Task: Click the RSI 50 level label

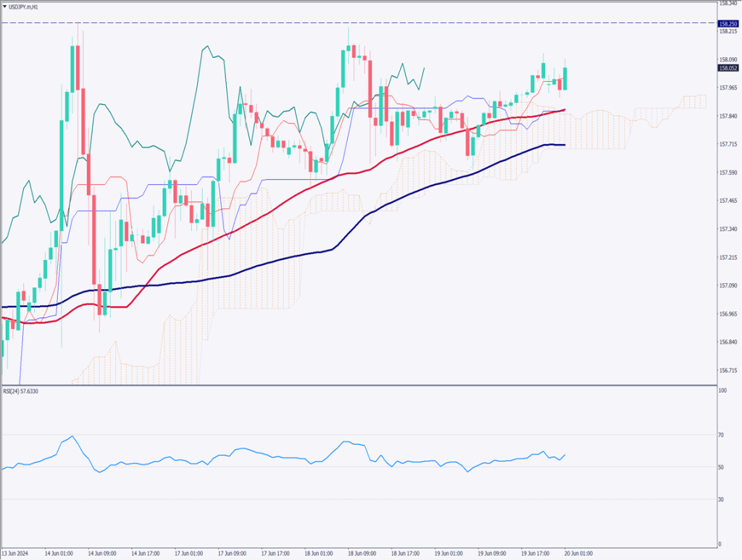Action: (x=721, y=467)
